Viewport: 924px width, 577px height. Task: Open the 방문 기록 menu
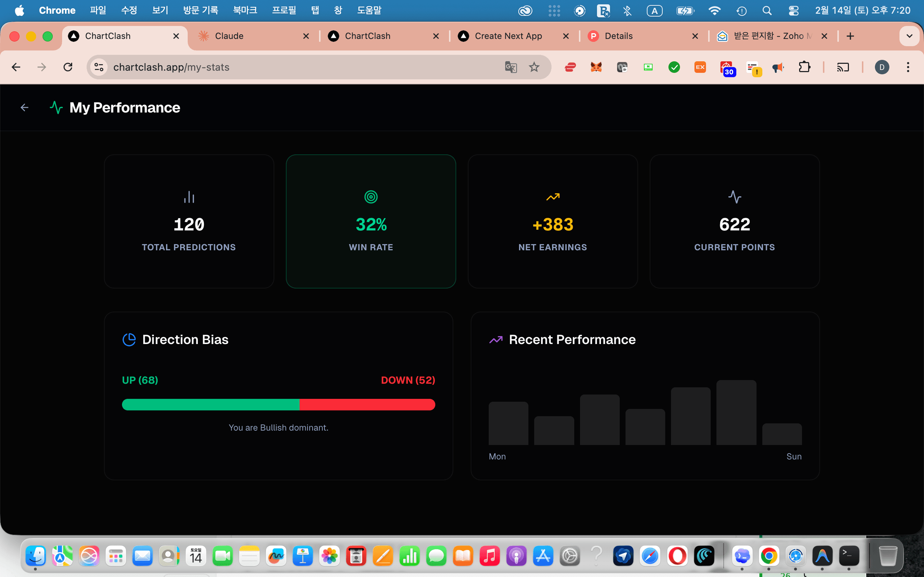coord(200,10)
